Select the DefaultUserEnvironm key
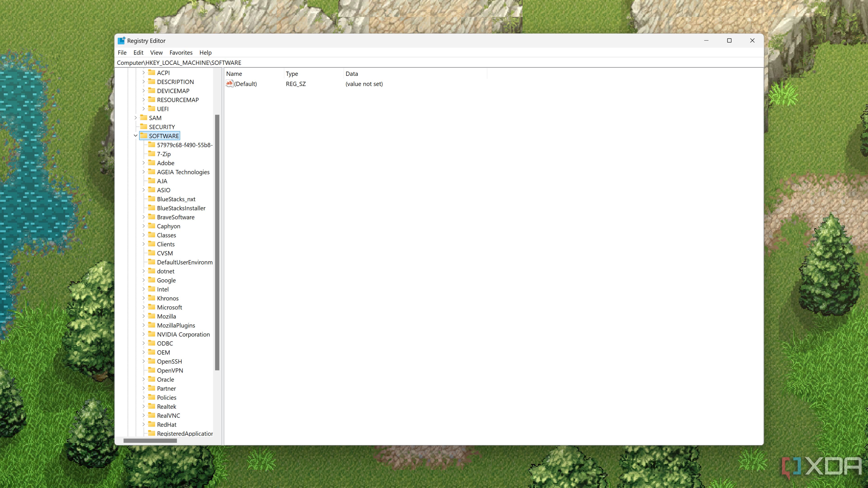The image size is (868, 488). point(185,262)
